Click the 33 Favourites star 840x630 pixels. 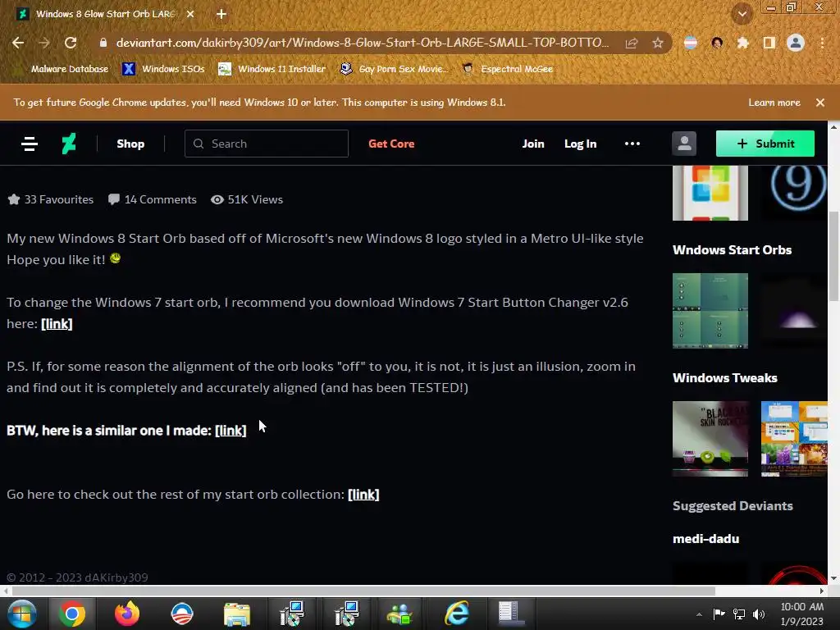pyautogui.click(x=14, y=199)
